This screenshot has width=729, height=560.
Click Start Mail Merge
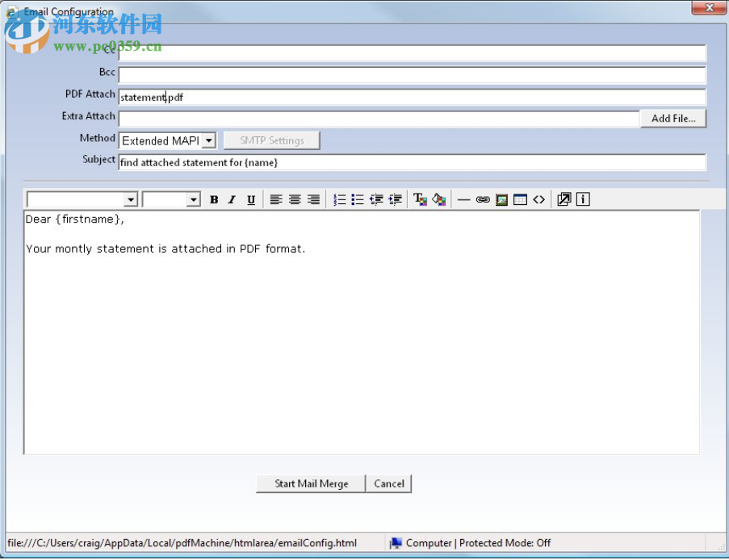pyautogui.click(x=310, y=483)
